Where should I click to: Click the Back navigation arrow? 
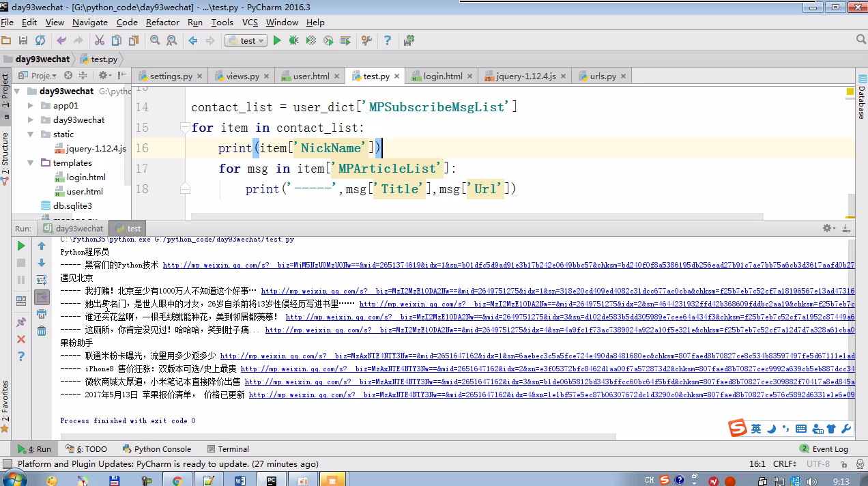[x=193, y=41]
